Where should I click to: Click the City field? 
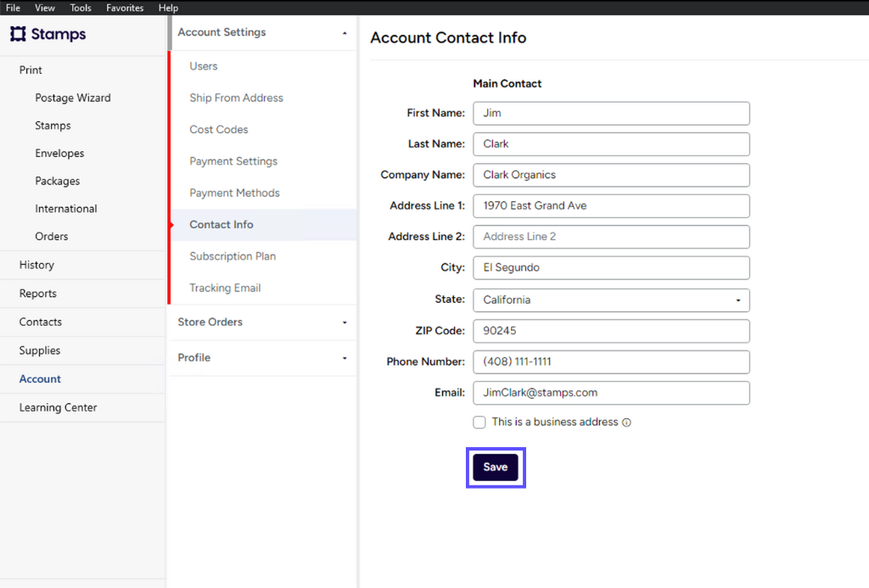[611, 267]
